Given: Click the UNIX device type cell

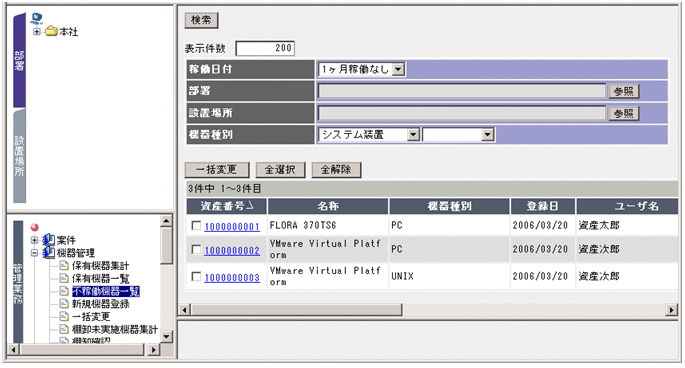Looking at the screenshot, I should coord(450,276).
